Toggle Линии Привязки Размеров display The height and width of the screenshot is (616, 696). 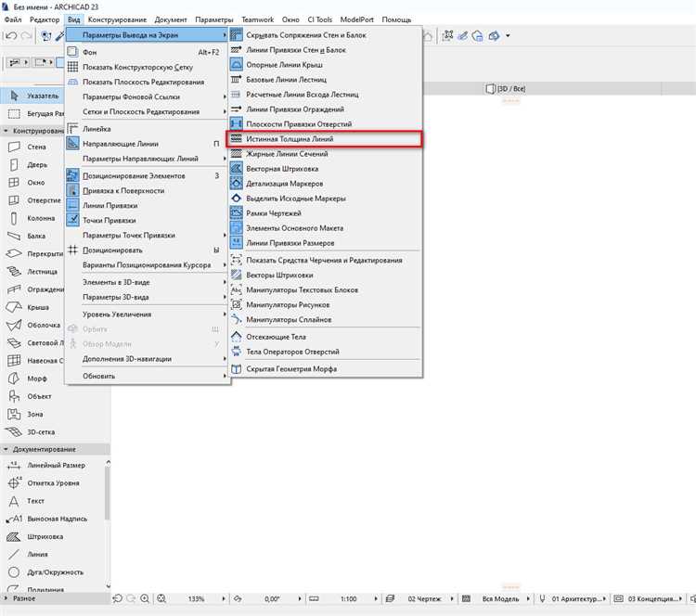point(325,243)
